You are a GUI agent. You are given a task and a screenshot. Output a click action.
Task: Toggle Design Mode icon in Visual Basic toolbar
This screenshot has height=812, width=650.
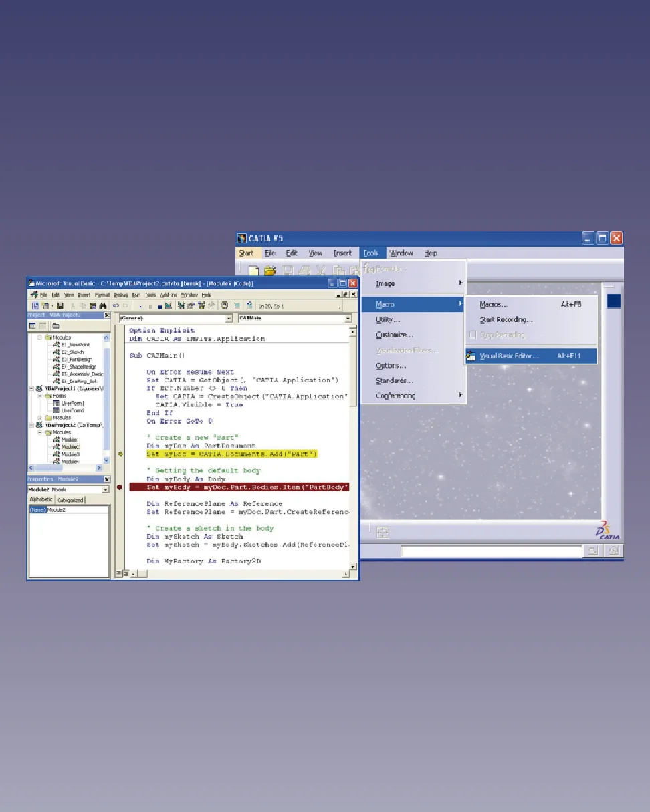point(169,305)
